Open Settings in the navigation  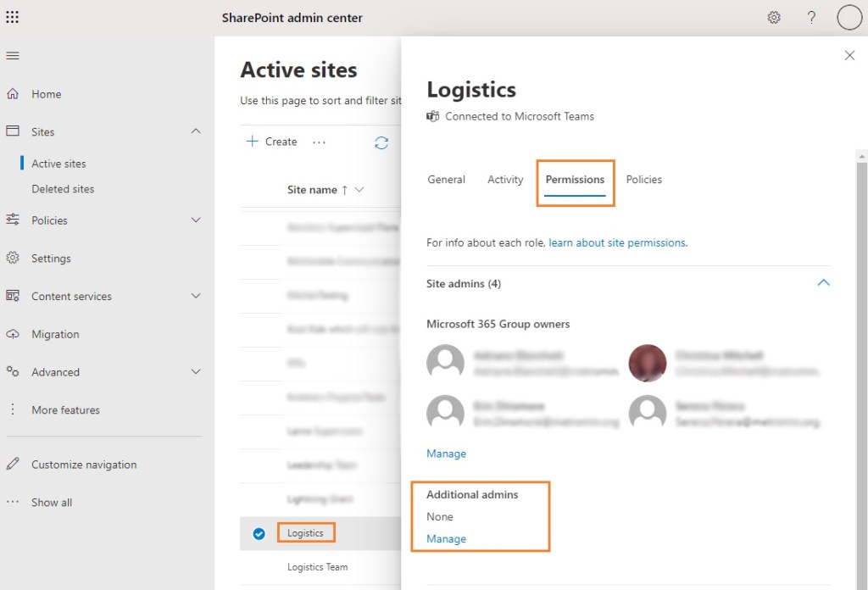[x=51, y=259]
